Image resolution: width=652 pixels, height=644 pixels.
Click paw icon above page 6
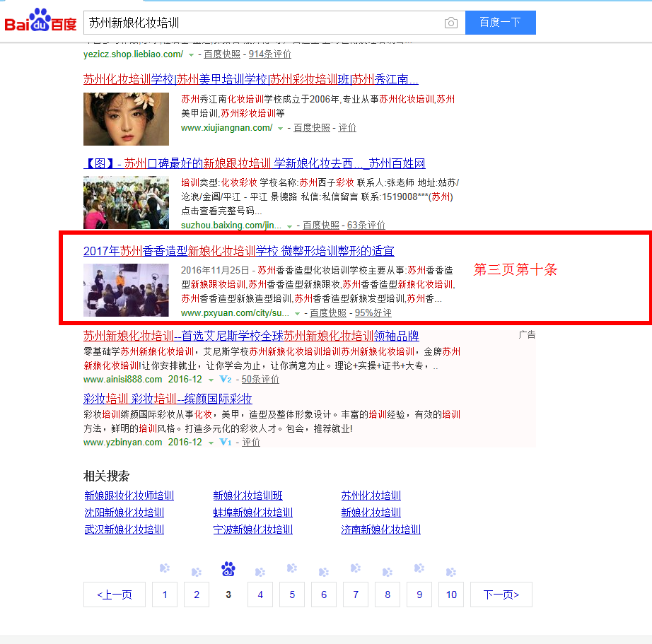pyautogui.click(x=324, y=572)
